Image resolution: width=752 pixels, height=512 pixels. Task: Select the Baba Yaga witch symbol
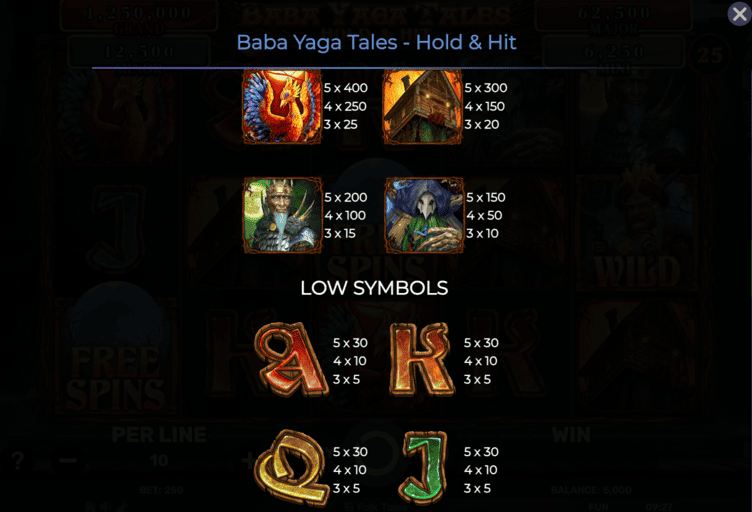(424, 215)
